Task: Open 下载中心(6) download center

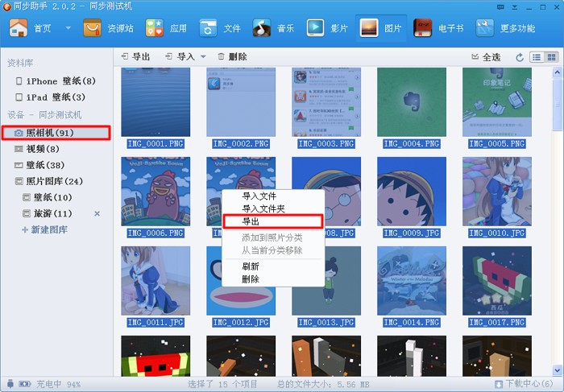Action: pos(524,384)
